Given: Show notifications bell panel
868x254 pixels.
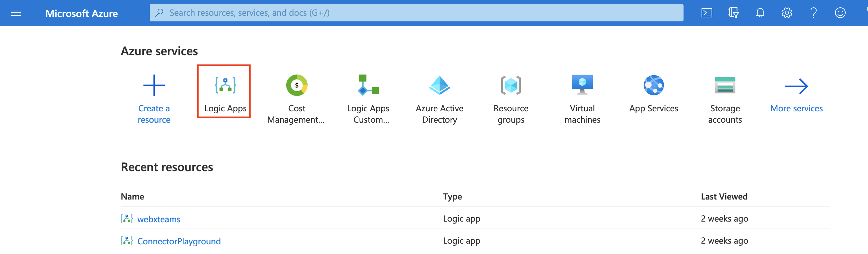Looking at the screenshot, I should [x=760, y=13].
